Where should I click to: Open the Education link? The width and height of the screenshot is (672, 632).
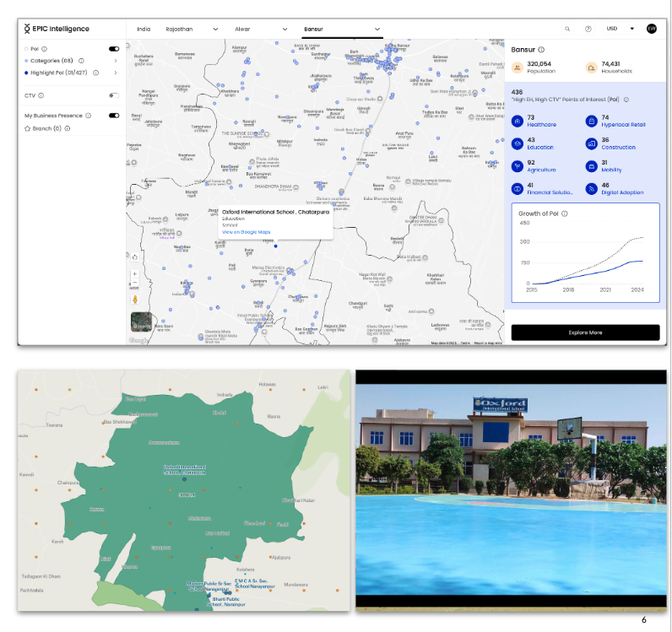[x=540, y=148]
